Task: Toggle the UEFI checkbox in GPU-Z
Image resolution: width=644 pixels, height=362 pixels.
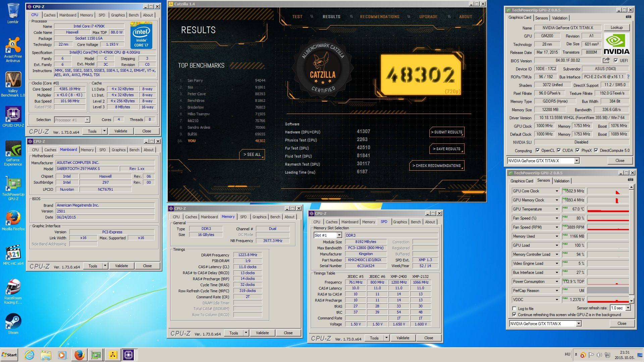Action: tap(616, 60)
